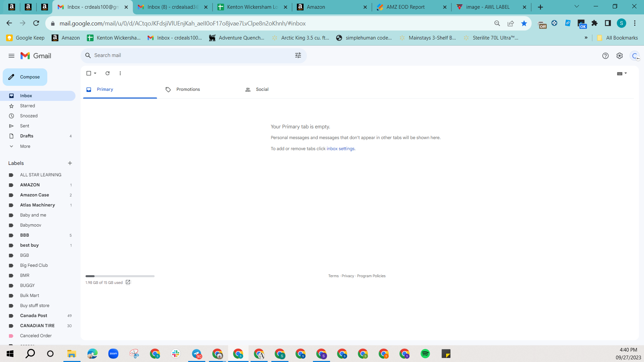Open the Atlas Machinery label

click(x=38, y=205)
